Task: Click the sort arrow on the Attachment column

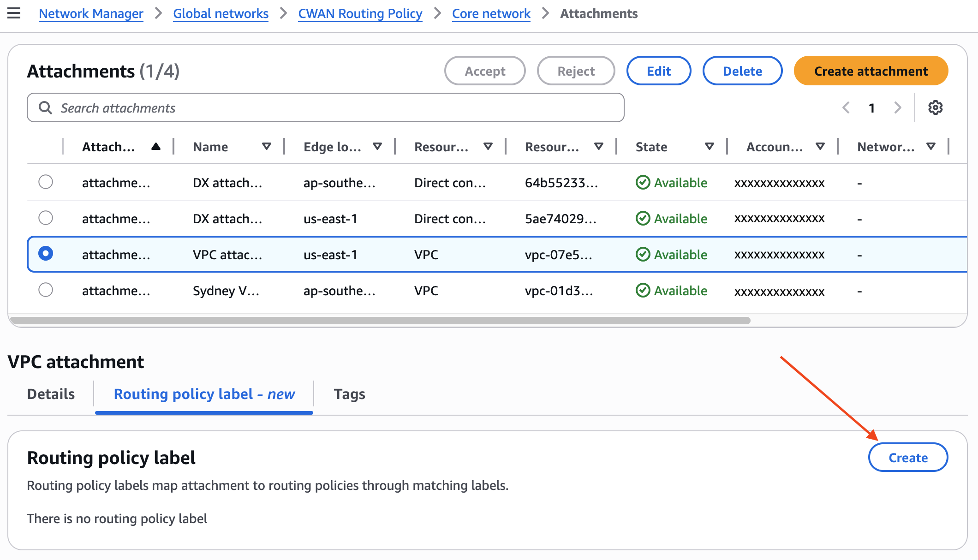Action: (156, 146)
